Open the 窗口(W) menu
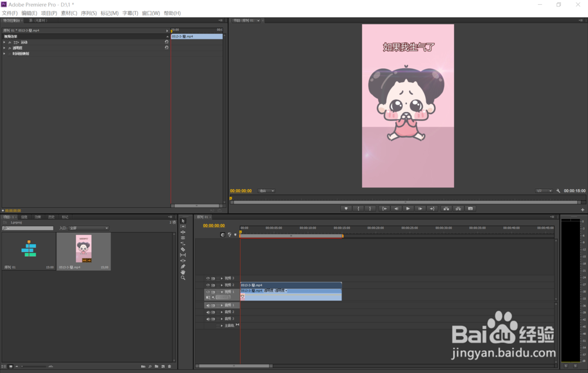The height and width of the screenshot is (373, 588). click(151, 13)
